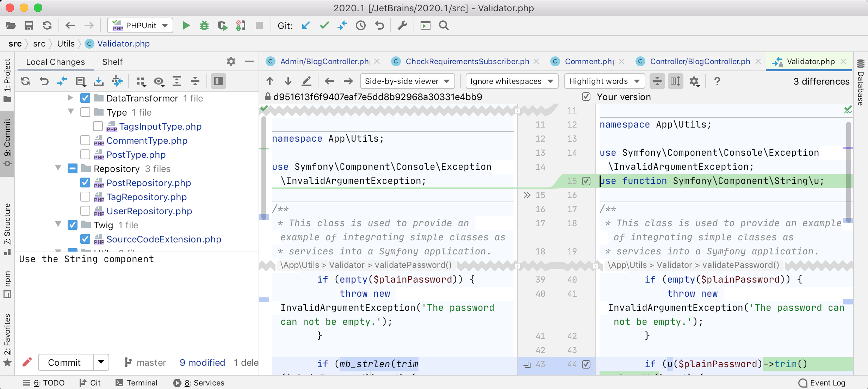The image size is (868, 389).
Task: Collapse the Type folder node
Action: [x=71, y=112]
